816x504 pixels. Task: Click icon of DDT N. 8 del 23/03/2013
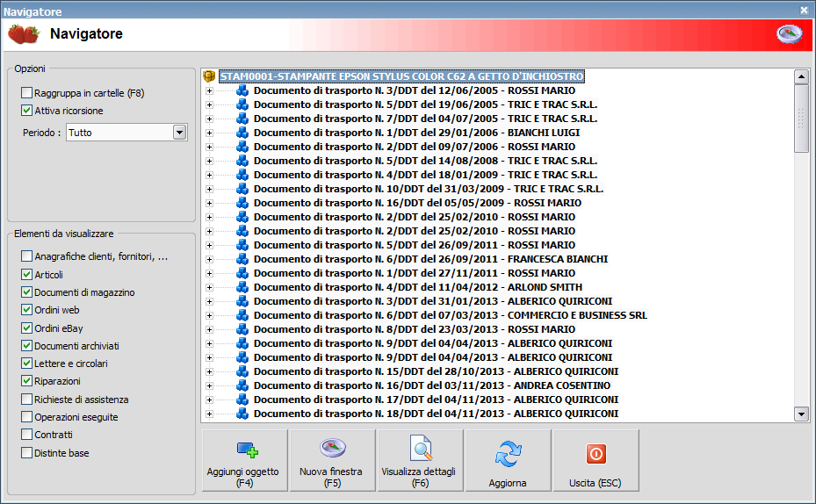[x=242, y=329]
